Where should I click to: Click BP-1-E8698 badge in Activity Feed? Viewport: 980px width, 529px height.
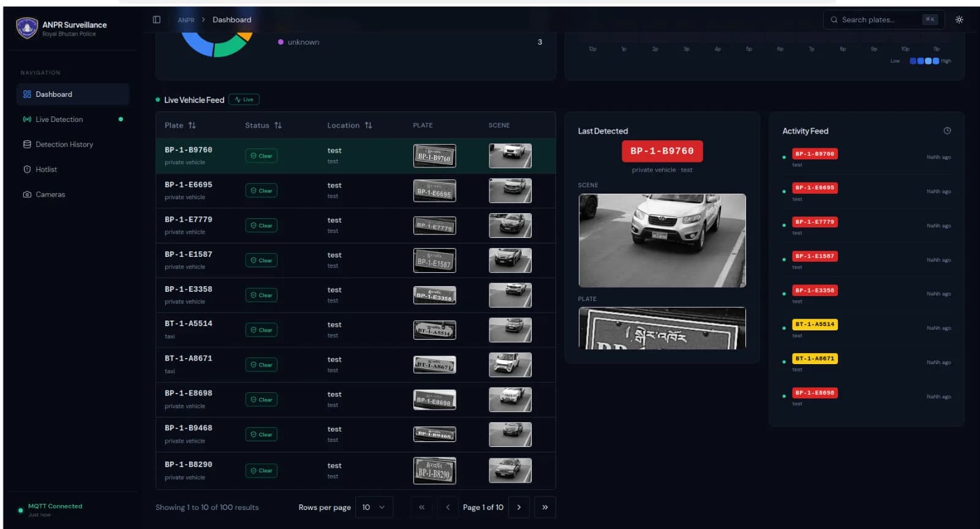pyautogui.click(x=815, y=393)
